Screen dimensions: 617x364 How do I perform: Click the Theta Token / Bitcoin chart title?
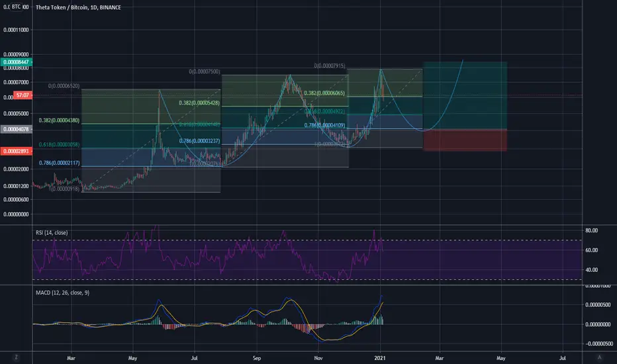(x=78, y=7)
